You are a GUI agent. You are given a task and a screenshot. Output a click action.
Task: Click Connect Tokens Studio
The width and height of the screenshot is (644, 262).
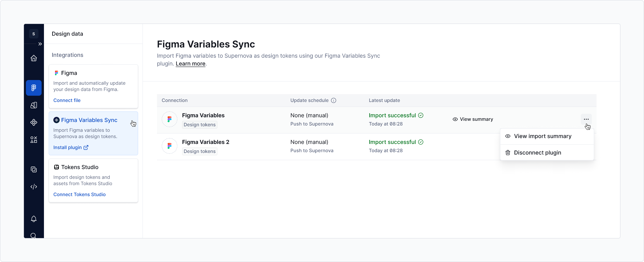click(79, 194)
